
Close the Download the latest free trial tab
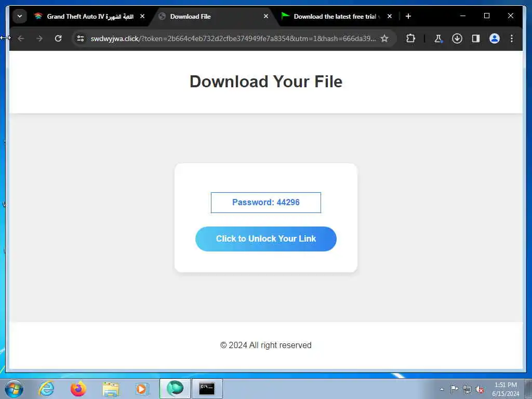tap(390, 16)
